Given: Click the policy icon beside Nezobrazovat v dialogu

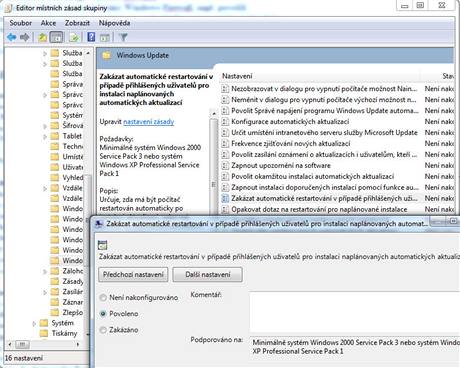Looking at the screenshot, I should click(225, 89).
